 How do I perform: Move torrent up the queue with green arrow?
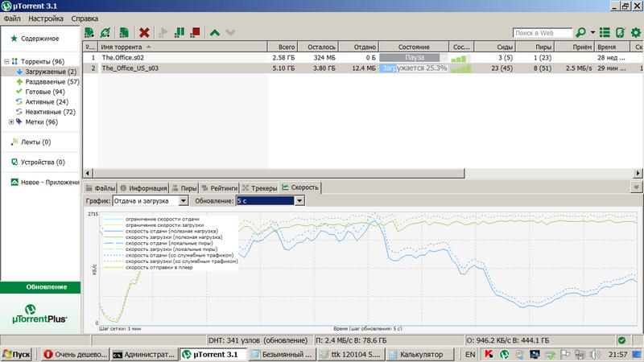[x=215, y=32]
